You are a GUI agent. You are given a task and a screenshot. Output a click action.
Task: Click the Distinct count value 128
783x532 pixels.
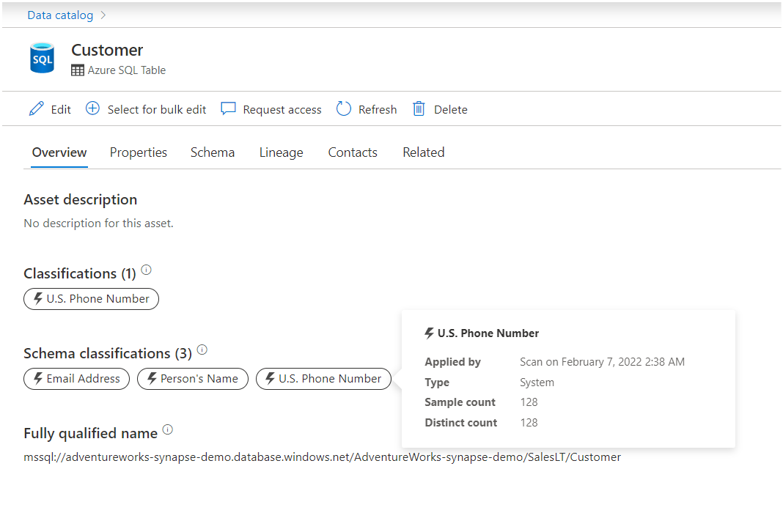[x=529, y=423]
